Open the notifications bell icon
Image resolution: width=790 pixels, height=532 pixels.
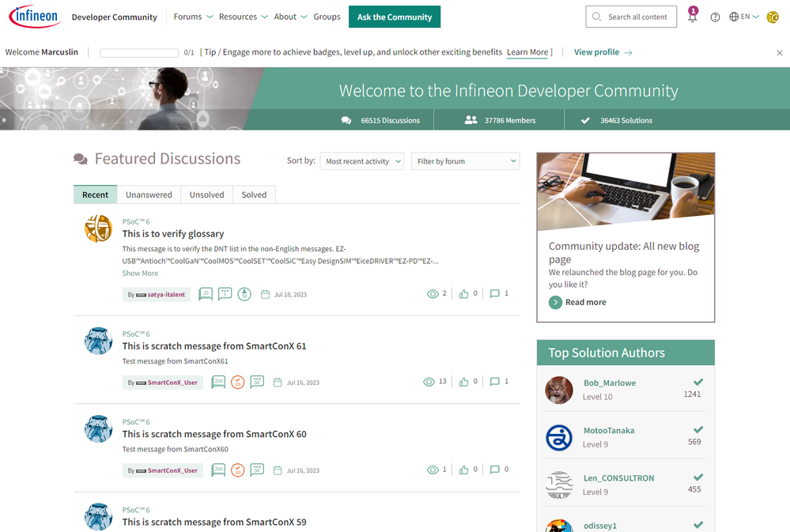coord(693,16)
